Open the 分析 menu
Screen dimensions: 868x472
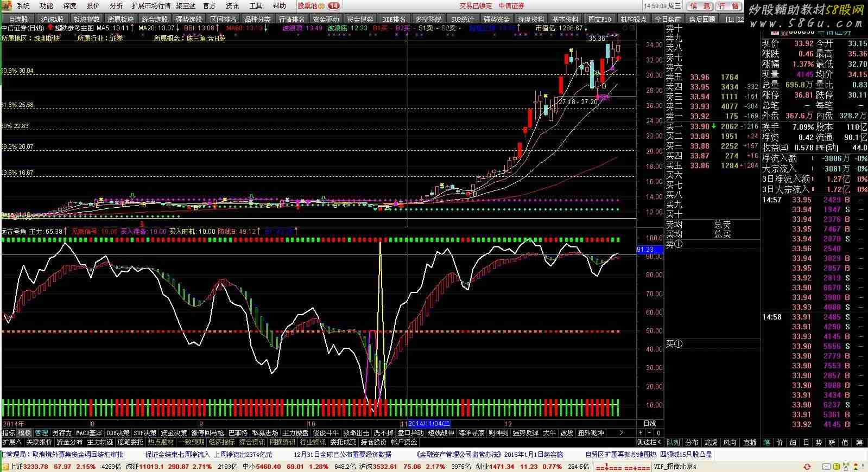click(116, 5)
